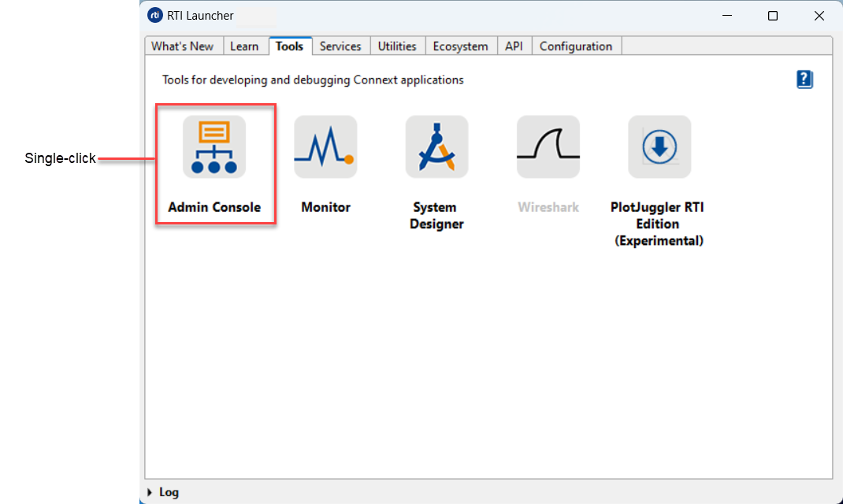Maximize the RTI Launcher window

[773, 16]
